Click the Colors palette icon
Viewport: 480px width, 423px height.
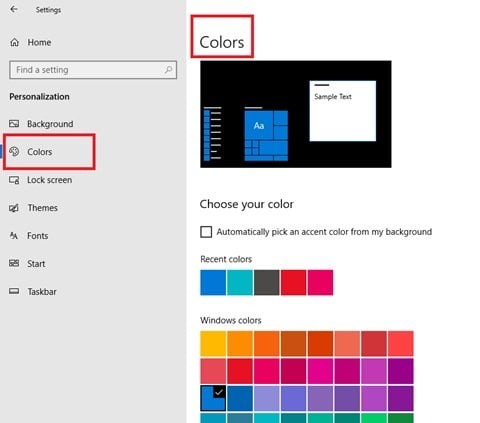click(14, 152)
